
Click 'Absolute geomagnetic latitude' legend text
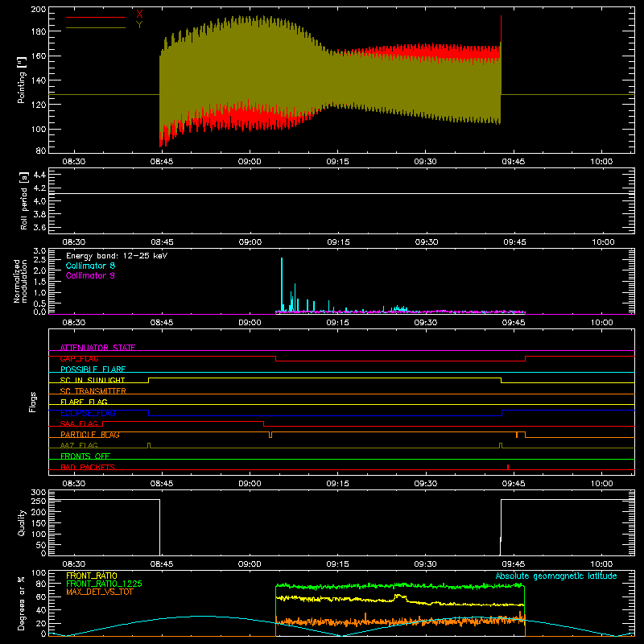tap(556, 576)
